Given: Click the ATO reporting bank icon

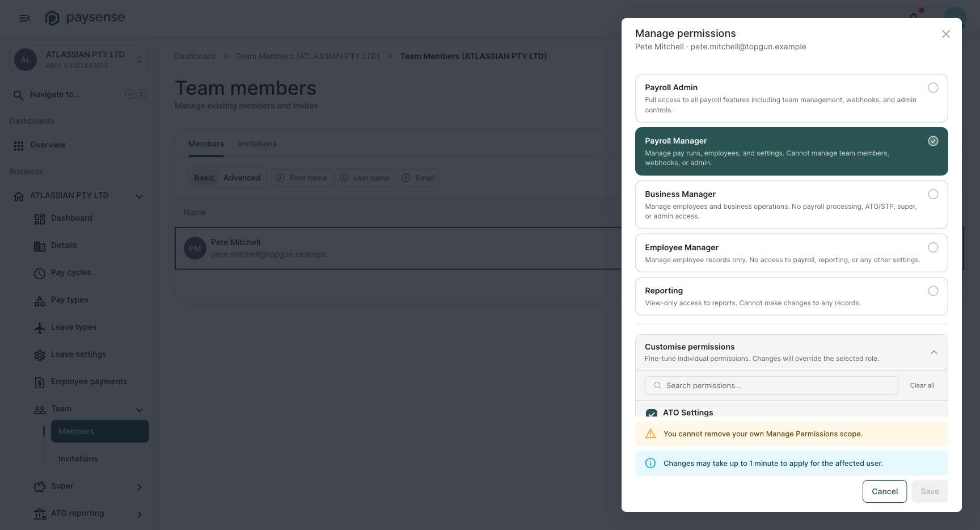Looking at the screenshot, I should click(40, 514).
